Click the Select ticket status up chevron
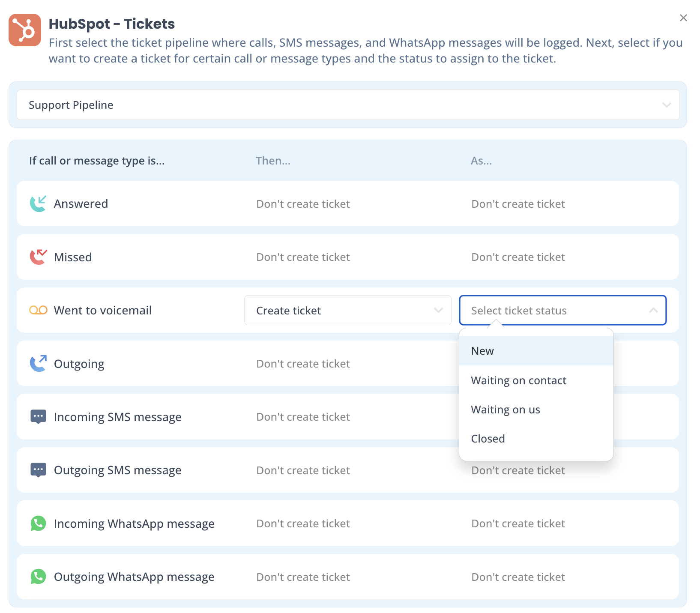The image size is (700, 613). coord(653,310)
